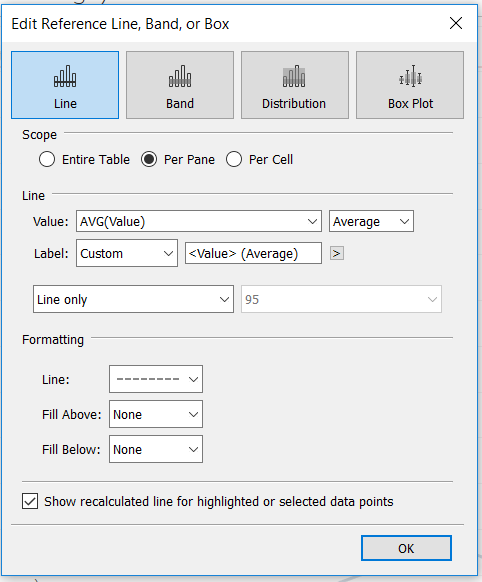Open the label insert arrow button
The image size is (482, 582).
pos(337,254)
